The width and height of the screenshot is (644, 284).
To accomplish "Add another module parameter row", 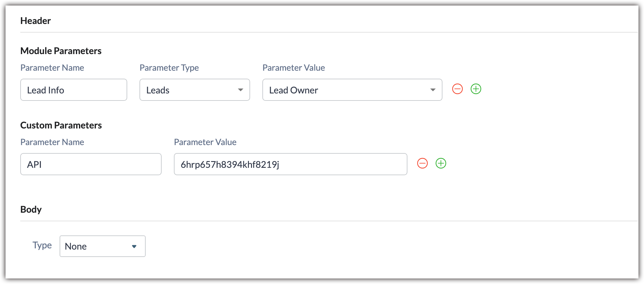I will click(476, 89).
